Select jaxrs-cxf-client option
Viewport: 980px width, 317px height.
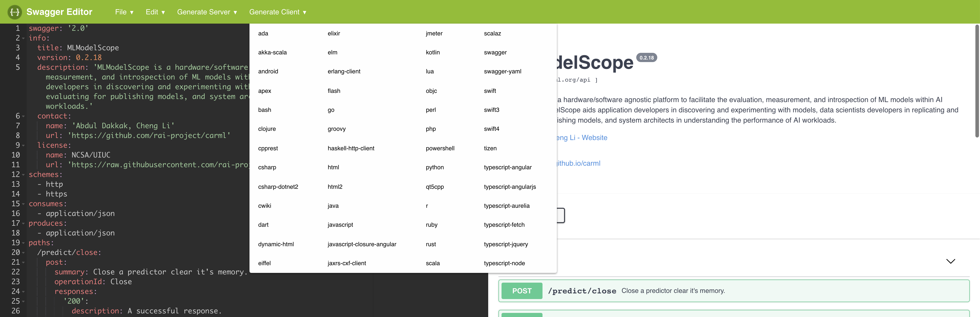pos(347,264)
